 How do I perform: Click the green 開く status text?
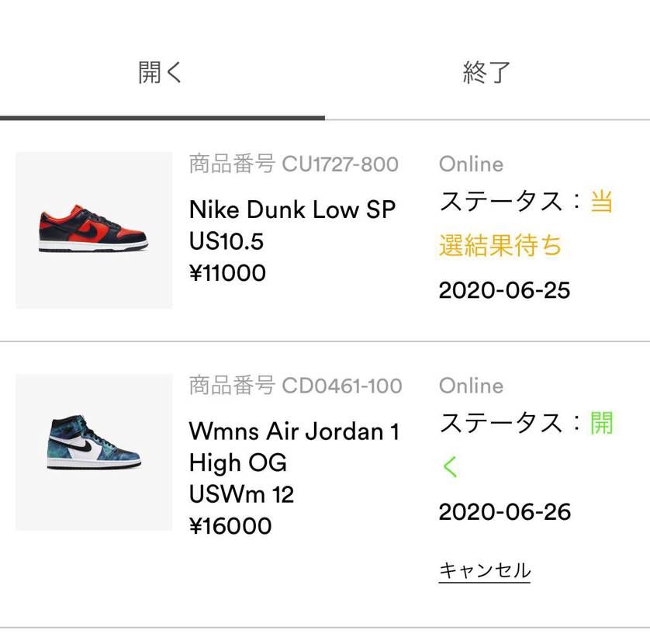[600, 424]
